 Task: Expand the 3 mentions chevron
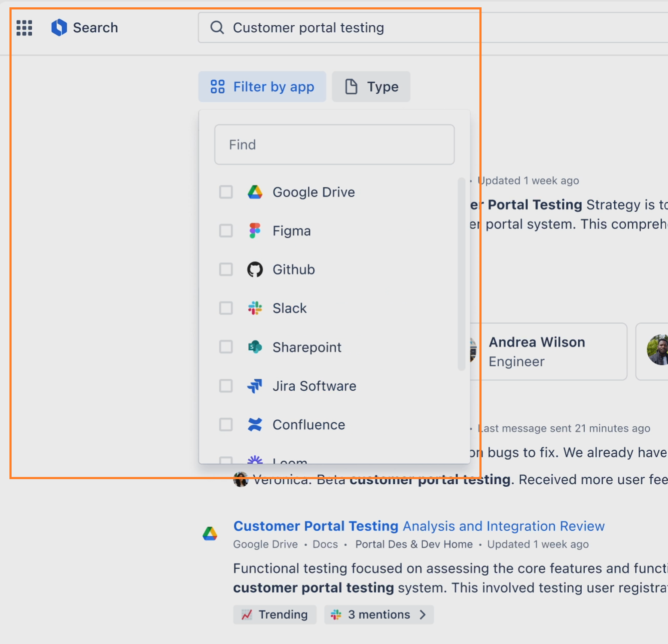click(423, 614)
